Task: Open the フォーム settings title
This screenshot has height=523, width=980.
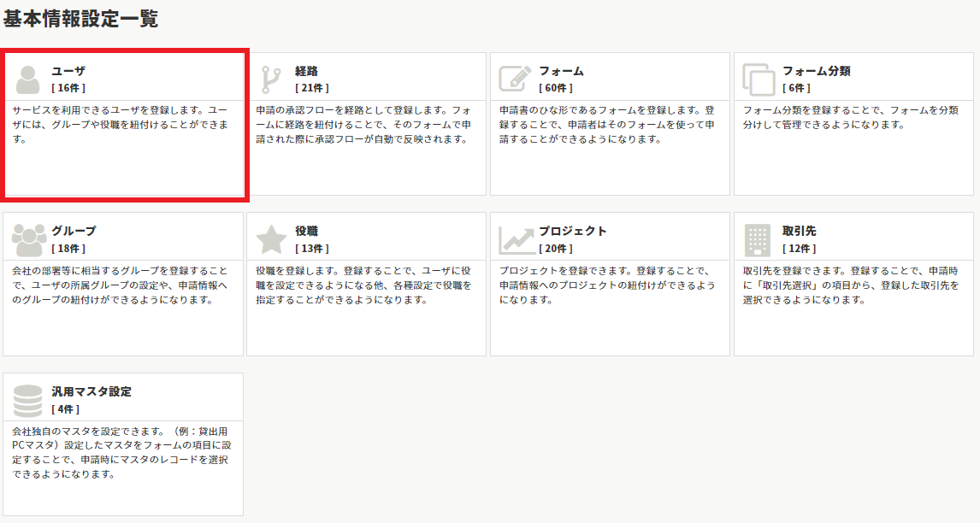Action: click(561, 71)
